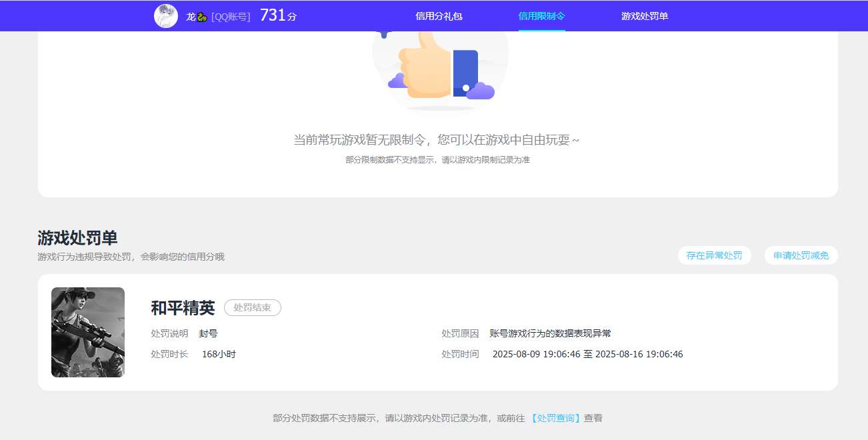Click the 处罚时长 label
868x440 pixels.
pyautogui.click(x=170, y=354)
